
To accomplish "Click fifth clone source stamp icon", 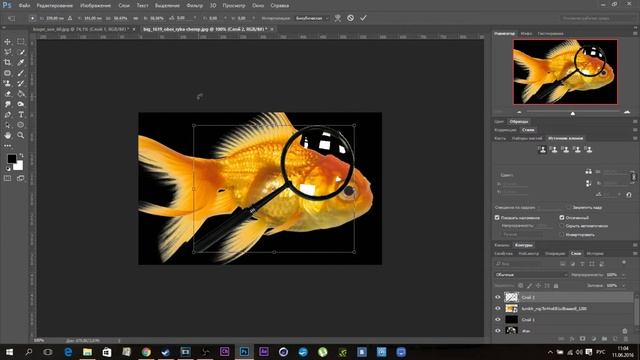I will tap(588, 150).
